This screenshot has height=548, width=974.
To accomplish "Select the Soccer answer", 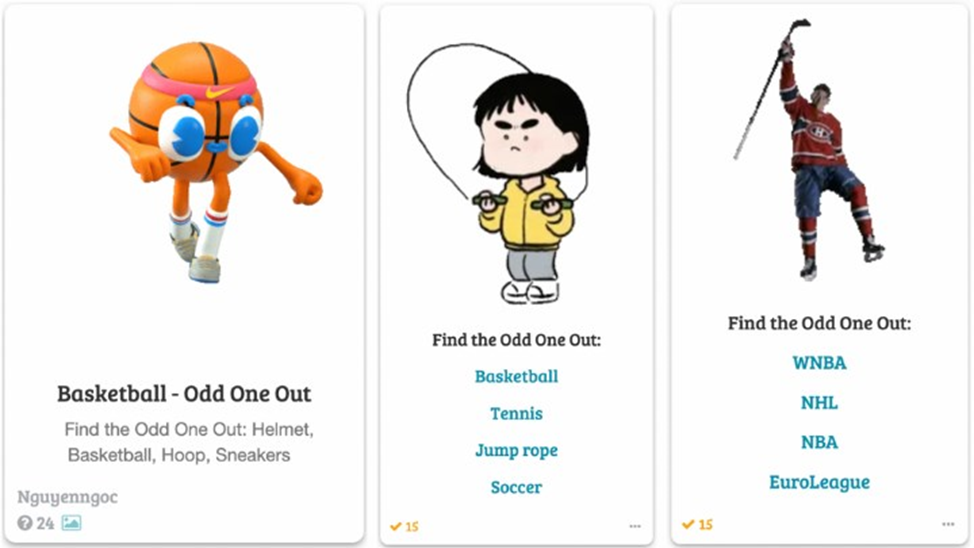I will 516,488.
